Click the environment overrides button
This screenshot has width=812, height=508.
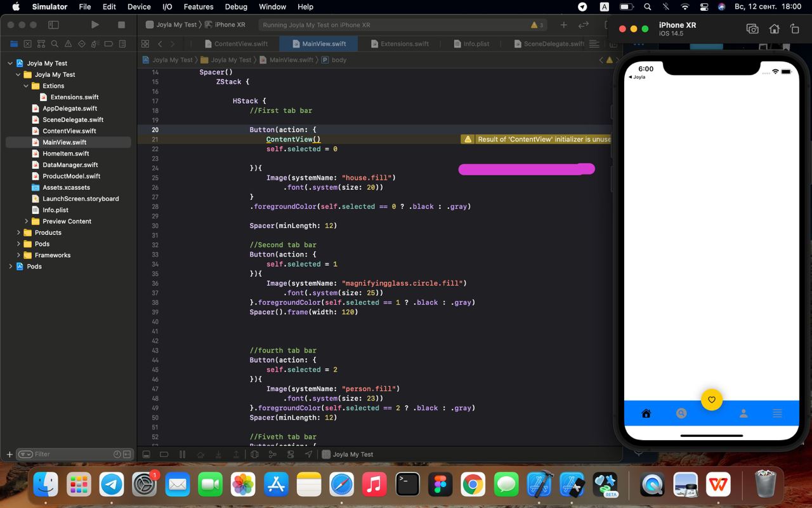[x=291, y=454]
